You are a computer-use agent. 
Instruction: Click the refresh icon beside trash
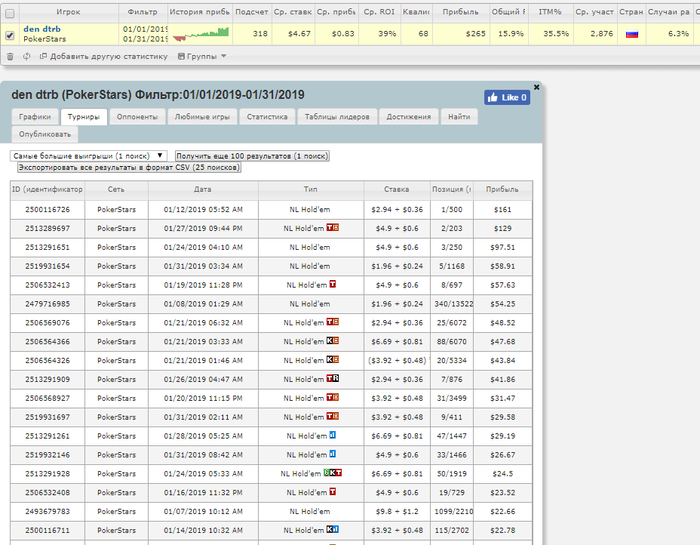pyautogui.click(x=27, y=56)
